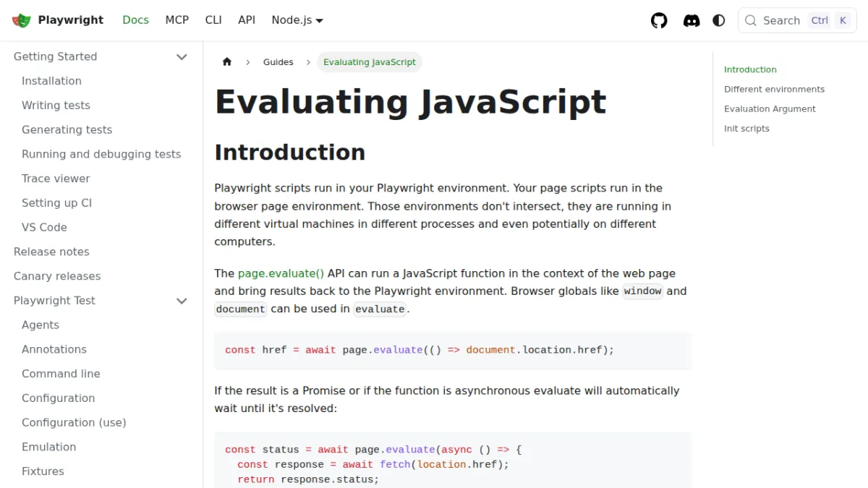Open Playwright Test in sidebar
The height and width of the screenshot is (488, 868).
click(54, 301)
